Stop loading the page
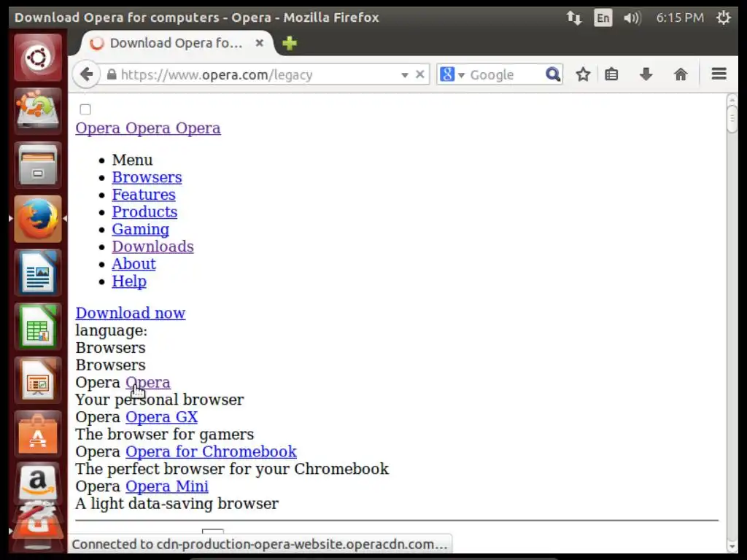The height and width of the screenshot is (560, 747). pos(419,74)
